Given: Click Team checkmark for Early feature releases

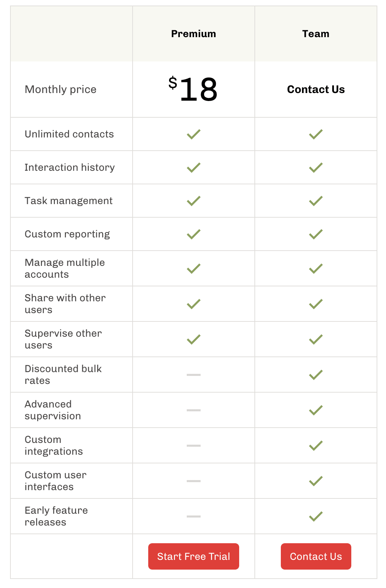Looking at the screenshot, I should [316, 516].
